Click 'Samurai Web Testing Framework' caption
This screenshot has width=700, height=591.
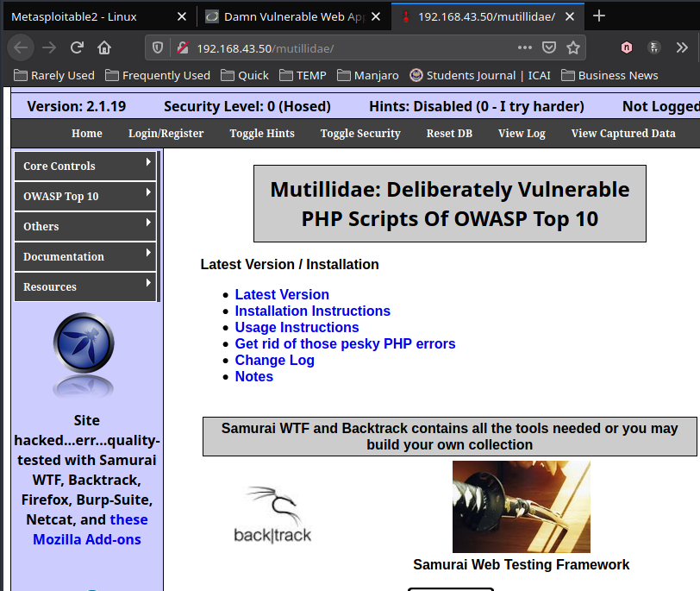(521, 564)
